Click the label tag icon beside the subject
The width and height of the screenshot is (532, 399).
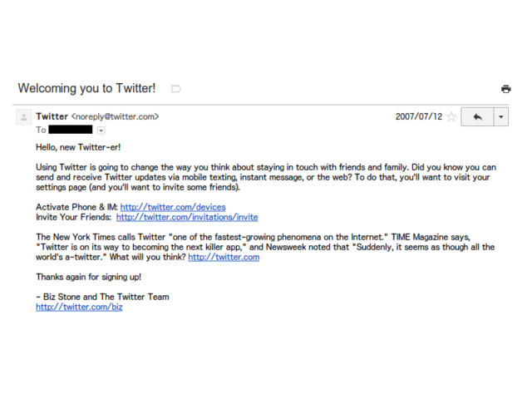pos(176,89)
